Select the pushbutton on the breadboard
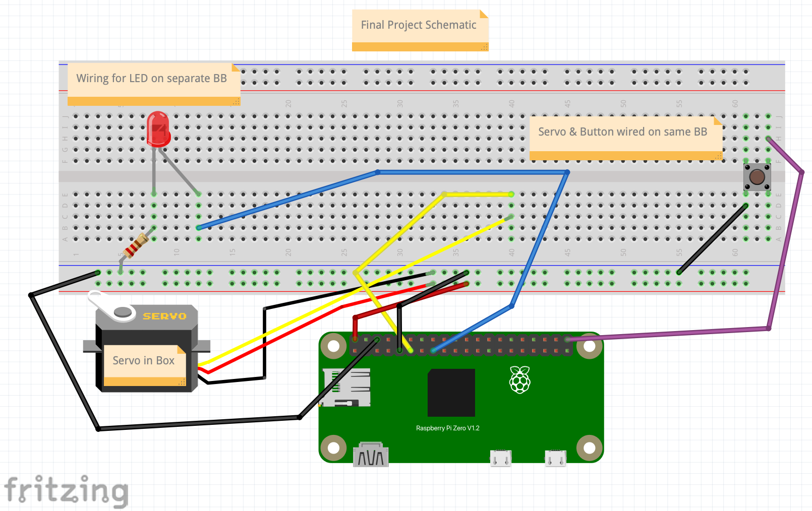The image size is (812, 511). 757,177
